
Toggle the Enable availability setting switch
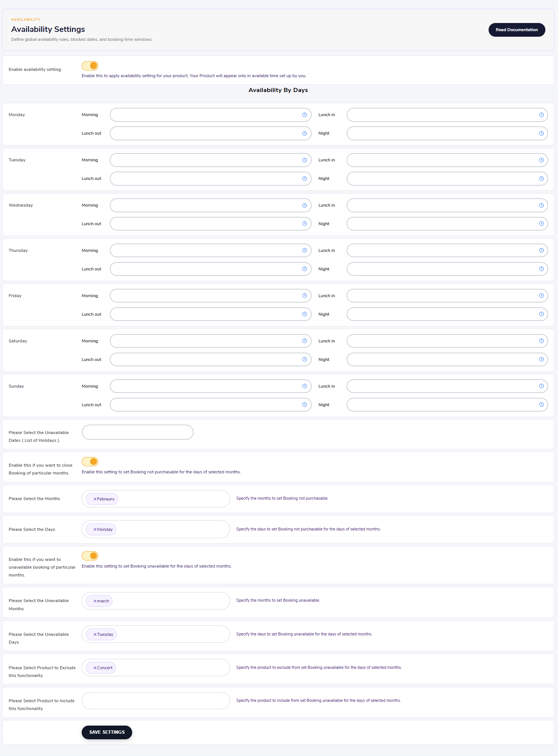click(90, 66)
